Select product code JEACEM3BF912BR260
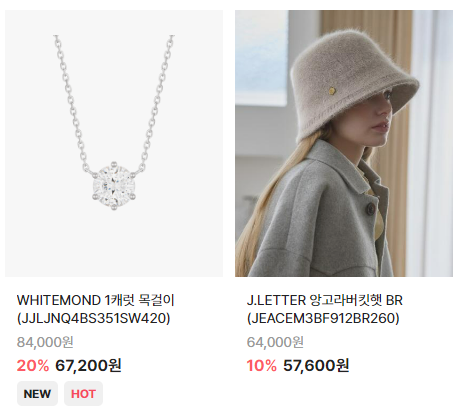466x411 pixels. (323, 318)
